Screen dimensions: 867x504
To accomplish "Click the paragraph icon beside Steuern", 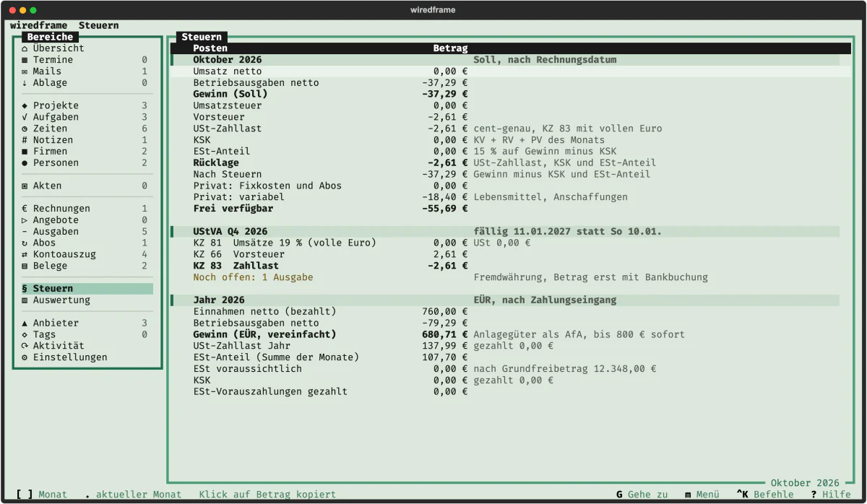I will click(25, 289).
